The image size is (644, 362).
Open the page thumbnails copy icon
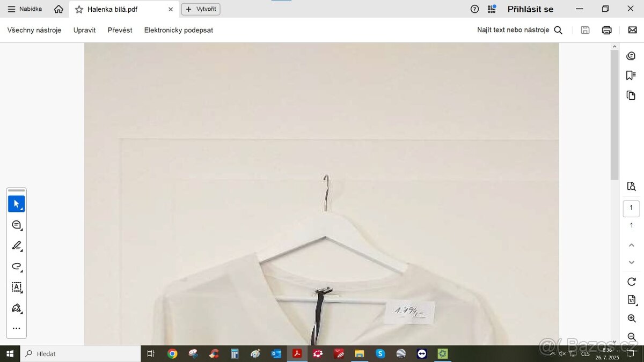coord(631,95)
